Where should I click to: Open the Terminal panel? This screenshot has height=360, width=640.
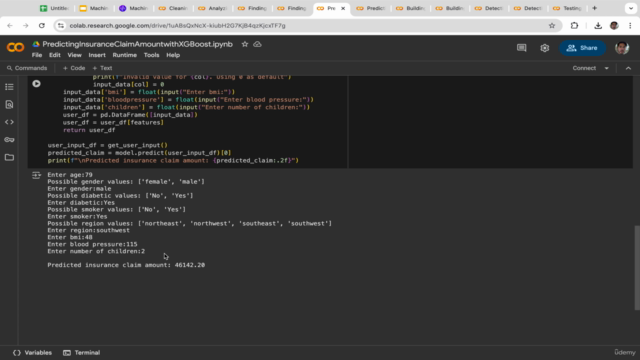coord(82,353)
